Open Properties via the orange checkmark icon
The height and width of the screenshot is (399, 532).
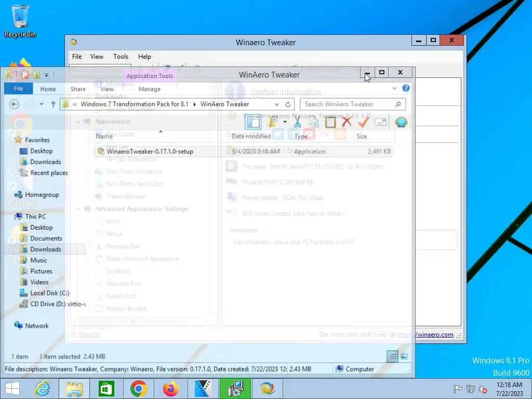tap(363, 122)
